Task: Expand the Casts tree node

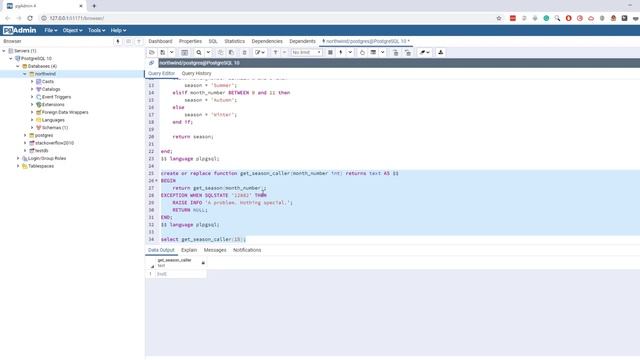Action: pos(32,82)
